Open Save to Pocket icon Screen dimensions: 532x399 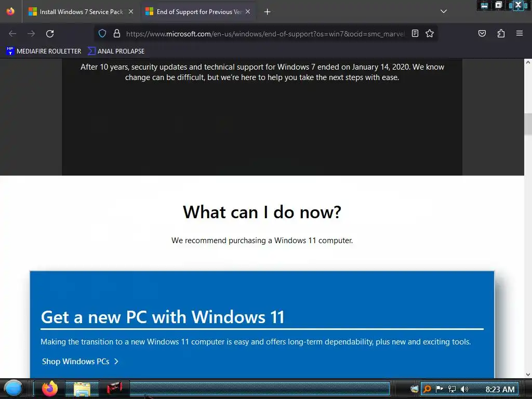482,33
